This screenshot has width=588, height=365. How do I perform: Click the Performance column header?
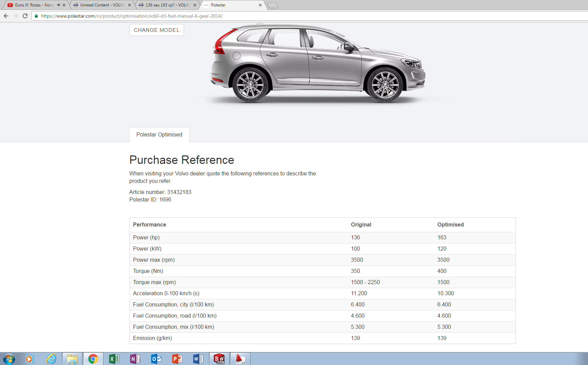(x=149, y=224)
